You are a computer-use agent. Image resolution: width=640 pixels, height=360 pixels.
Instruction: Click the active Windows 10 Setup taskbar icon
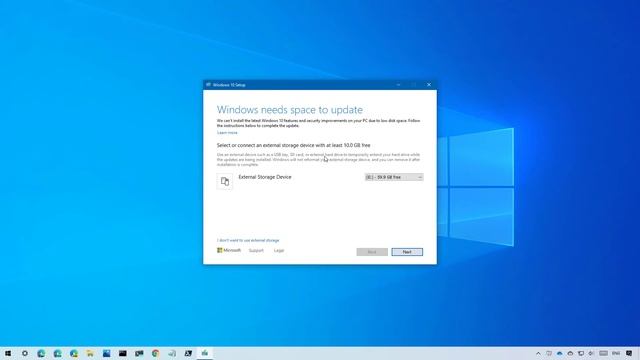pyautogui.click(x=204, y=353)
